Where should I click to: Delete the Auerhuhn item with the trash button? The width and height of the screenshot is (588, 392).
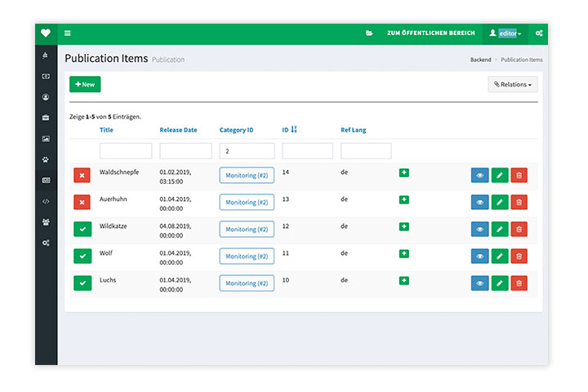[x=519, y=203]
